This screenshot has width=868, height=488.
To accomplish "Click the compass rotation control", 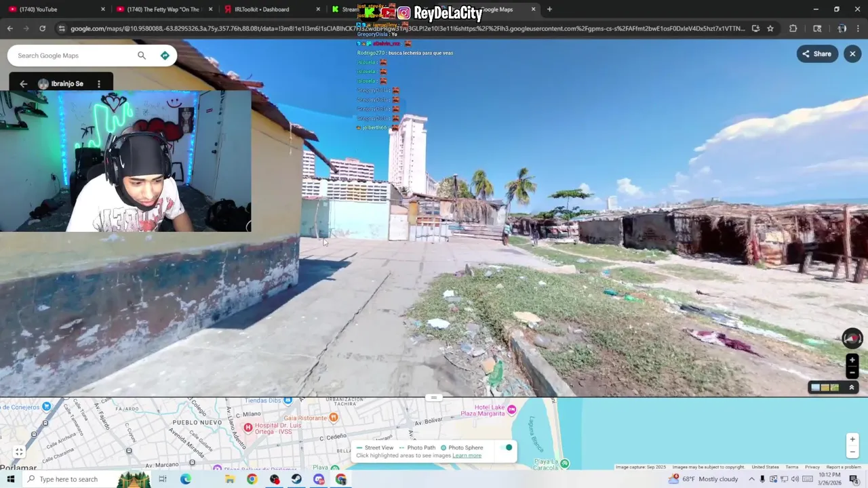I will [x=852, y=338].
